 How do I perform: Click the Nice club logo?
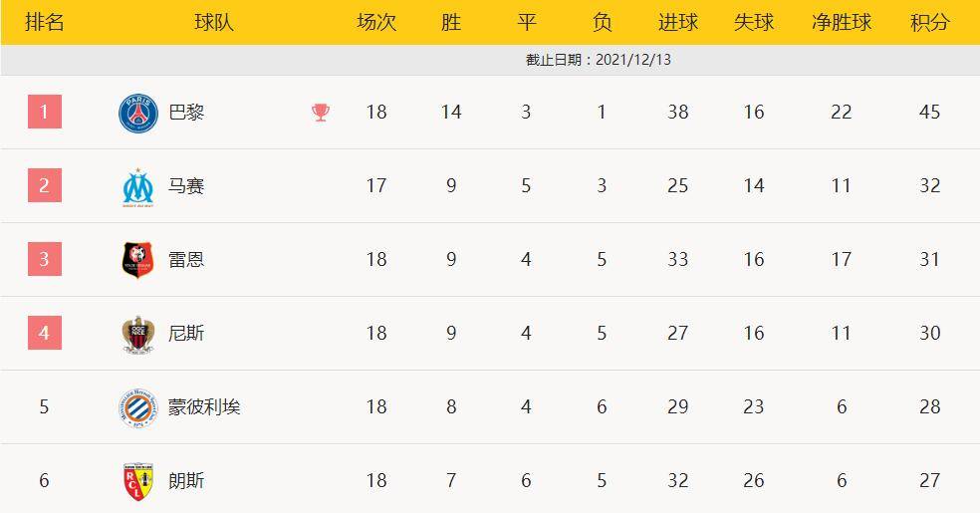point(138,334)
